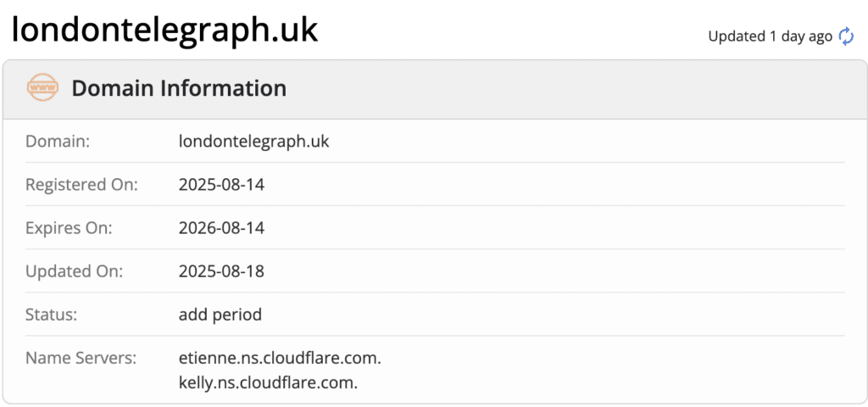Click the etienne.ns.cloudflare.com name server
The image size is (868, 407).
(280, 359)
